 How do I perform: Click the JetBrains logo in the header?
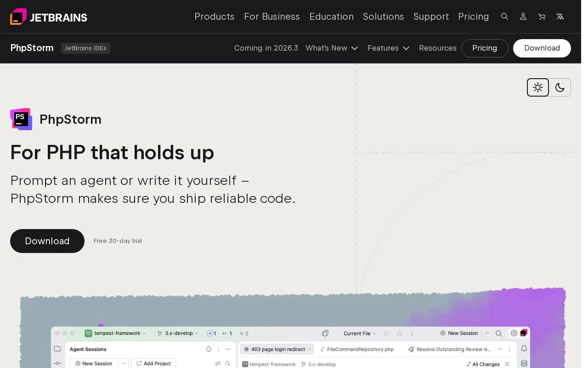[49, 17]
